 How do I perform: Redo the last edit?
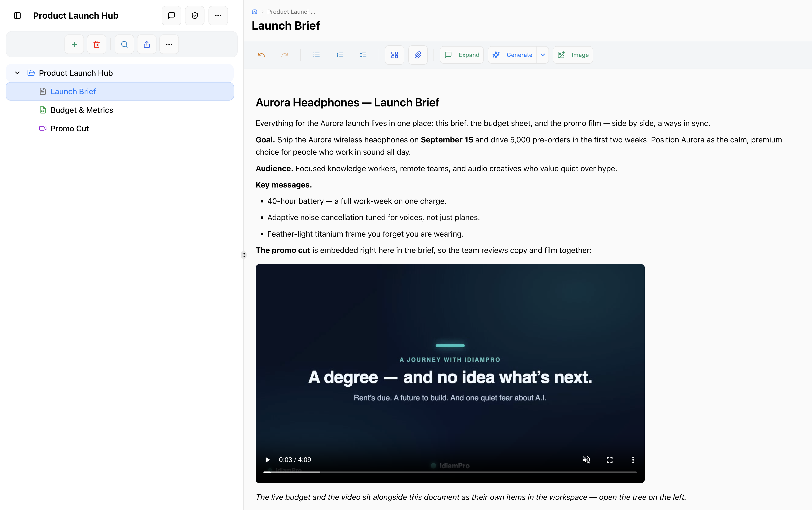[285, 55]
